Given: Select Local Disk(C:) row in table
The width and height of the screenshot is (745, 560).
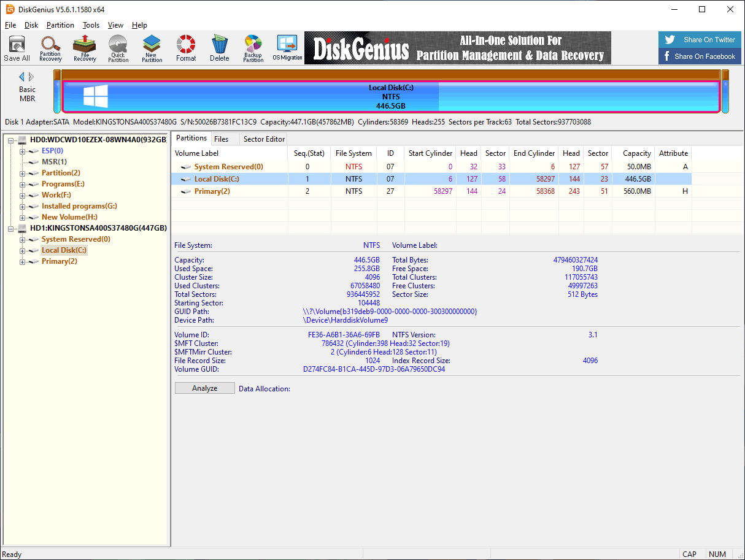Looking at the screenshot, I should click(431, 179).
